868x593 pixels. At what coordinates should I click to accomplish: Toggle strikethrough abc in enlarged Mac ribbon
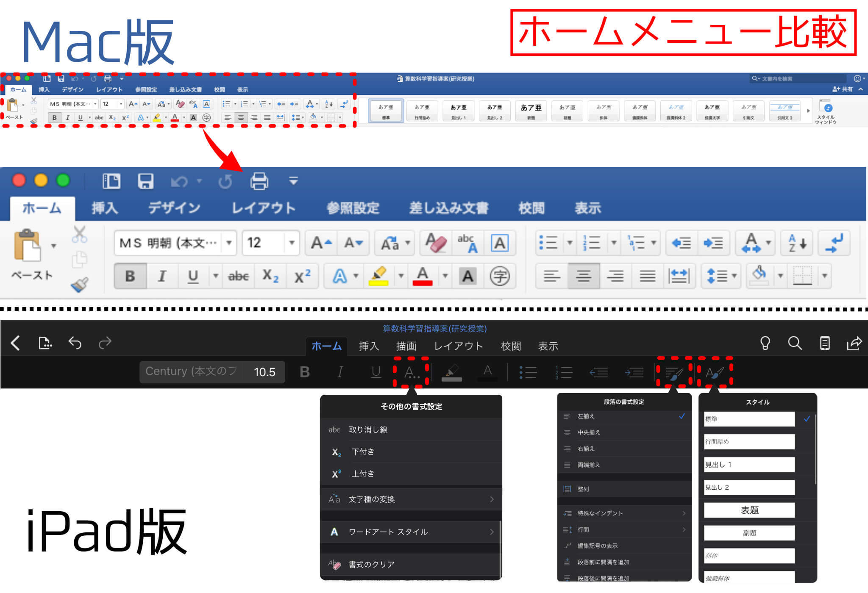coord(238,276)
